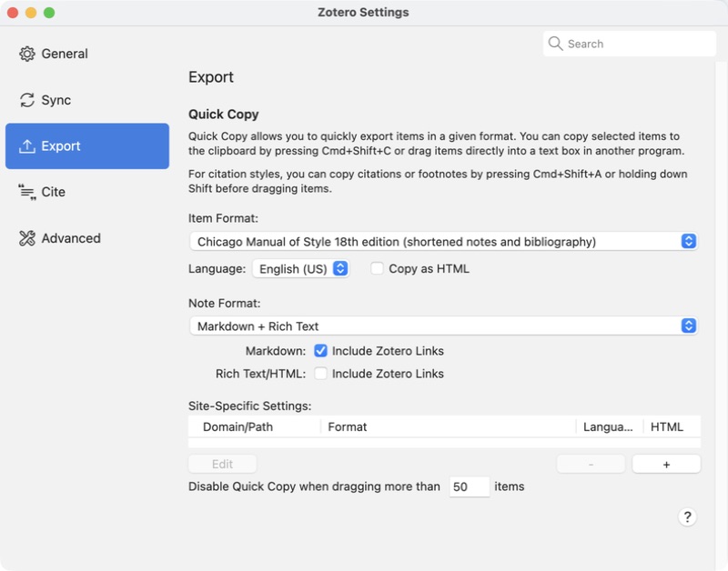The height and width of the screenshot is (571, 728).
Task: Click the Cite quotation icon
Action: 27,192
